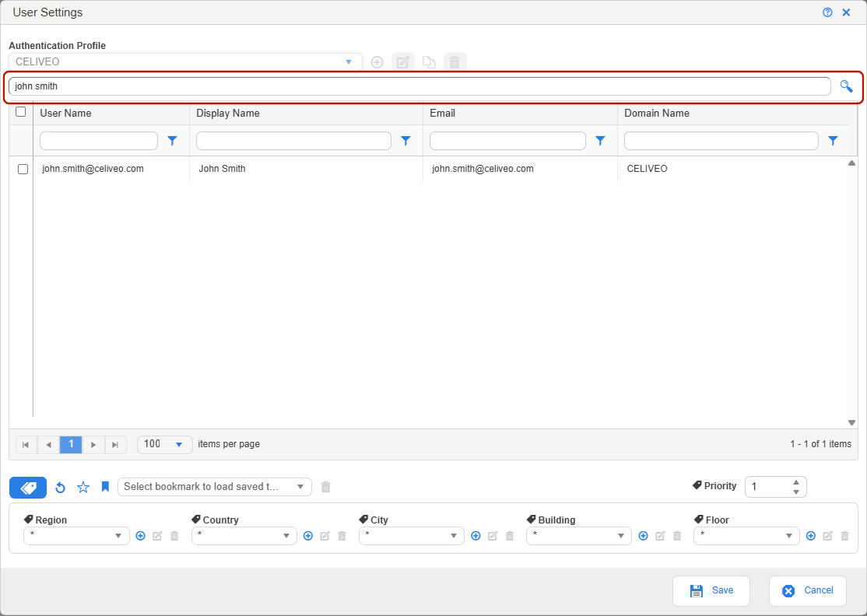The height and width of the screenshot is (616, 867).
Task: Open the Authentication Profile CELIVEO dropdown
Action: [x=186, y=62]
